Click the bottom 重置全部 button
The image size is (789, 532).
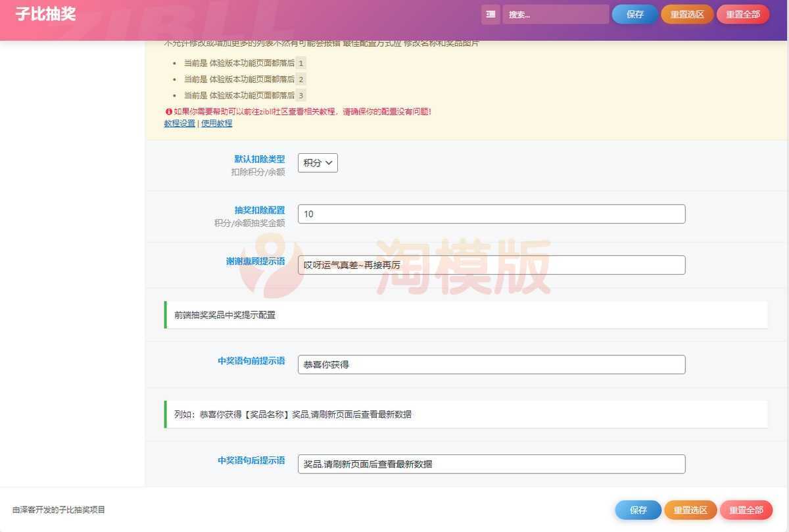(x=746, y=510)
